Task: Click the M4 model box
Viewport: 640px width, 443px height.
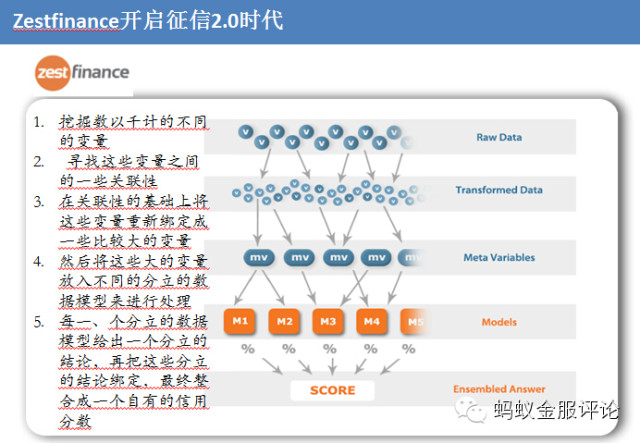Action: [372, 321]
